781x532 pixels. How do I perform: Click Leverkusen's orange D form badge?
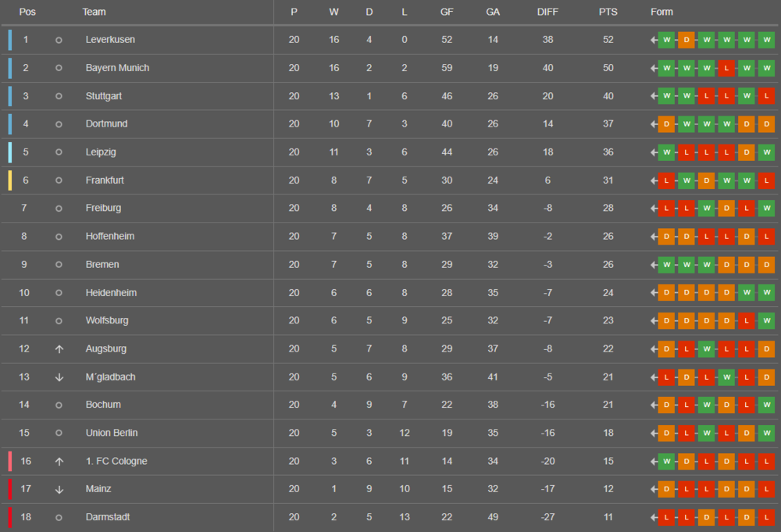[686, 40]
